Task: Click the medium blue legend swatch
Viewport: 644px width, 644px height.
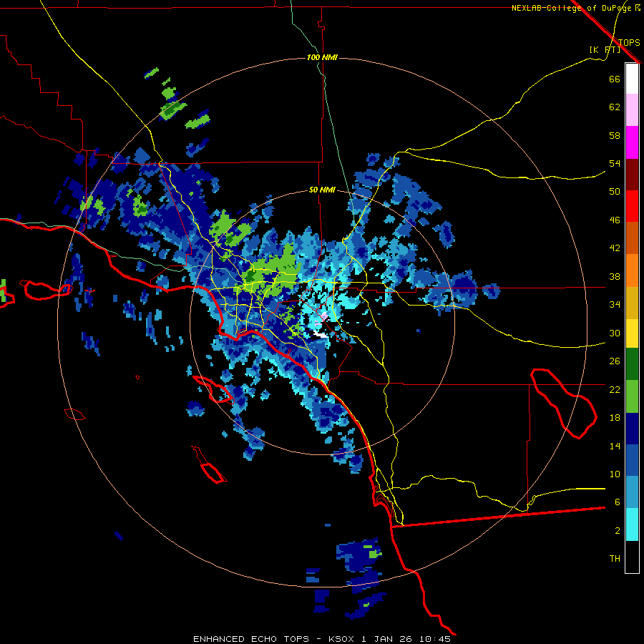Action: pyautogui.click(x=632, y=460)
